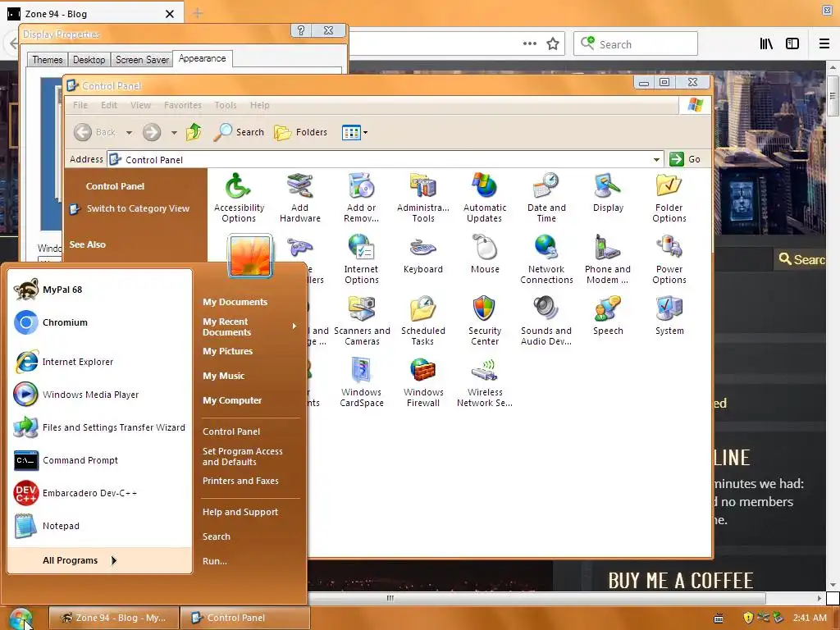Open the Display applet icon
The width and height of the screenshot is (840, 630).
[x=608, y=193]
